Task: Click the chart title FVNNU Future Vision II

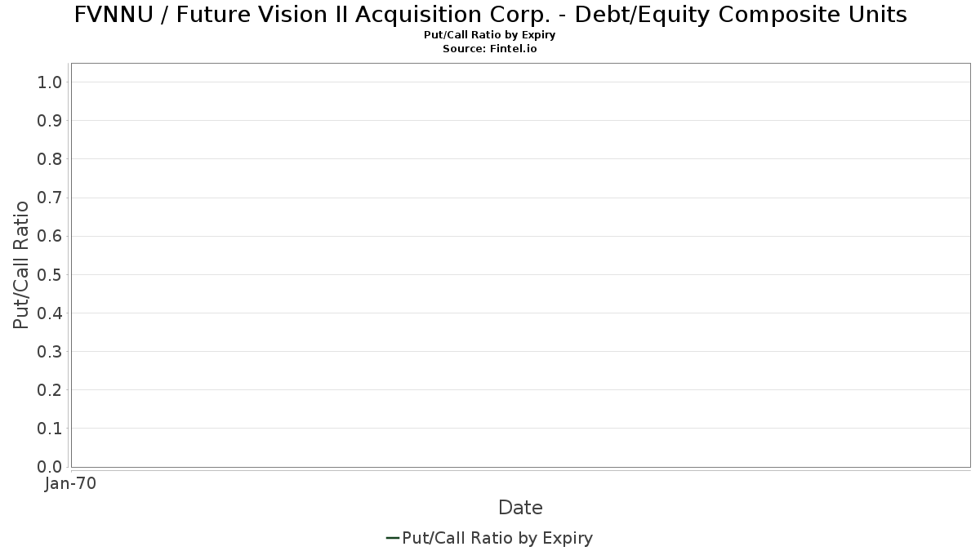Action: (490, 14)
